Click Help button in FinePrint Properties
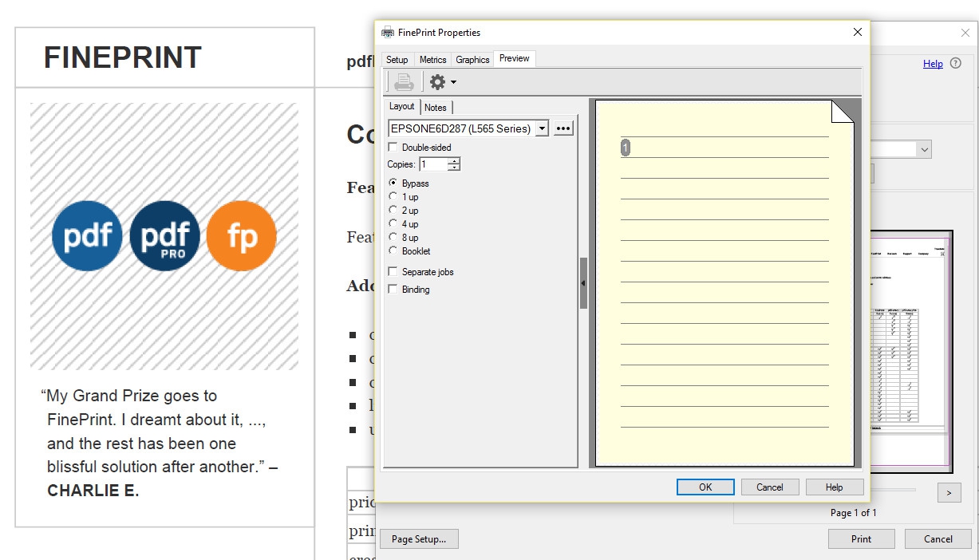 835,487
